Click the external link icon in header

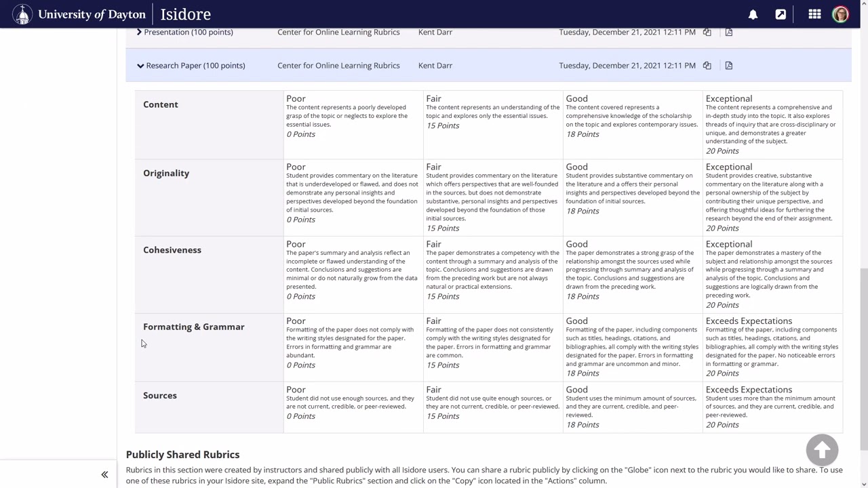point(781,14)
